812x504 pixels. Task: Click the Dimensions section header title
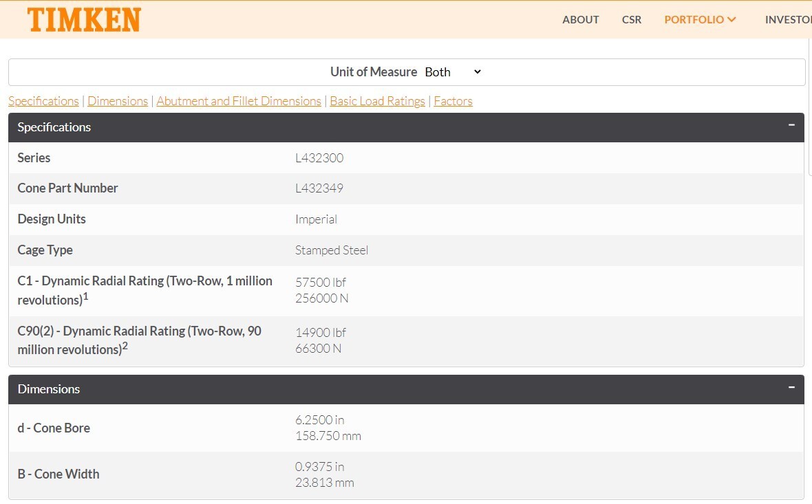49,389
